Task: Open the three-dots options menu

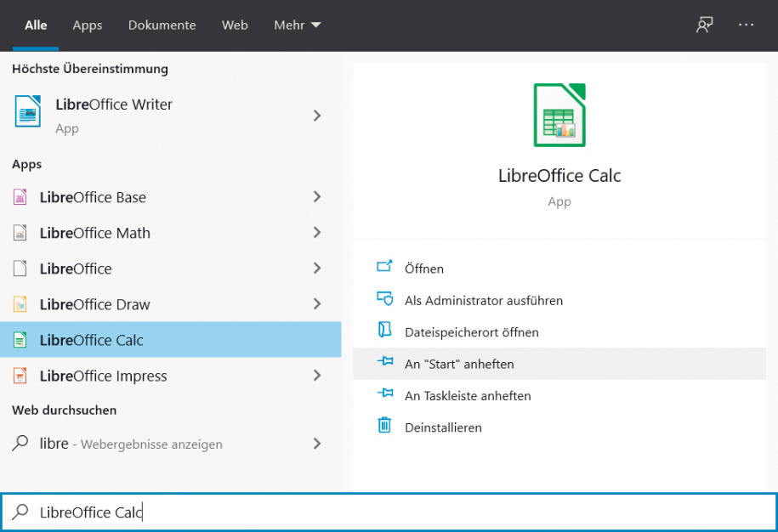Action: click(746, 25)
